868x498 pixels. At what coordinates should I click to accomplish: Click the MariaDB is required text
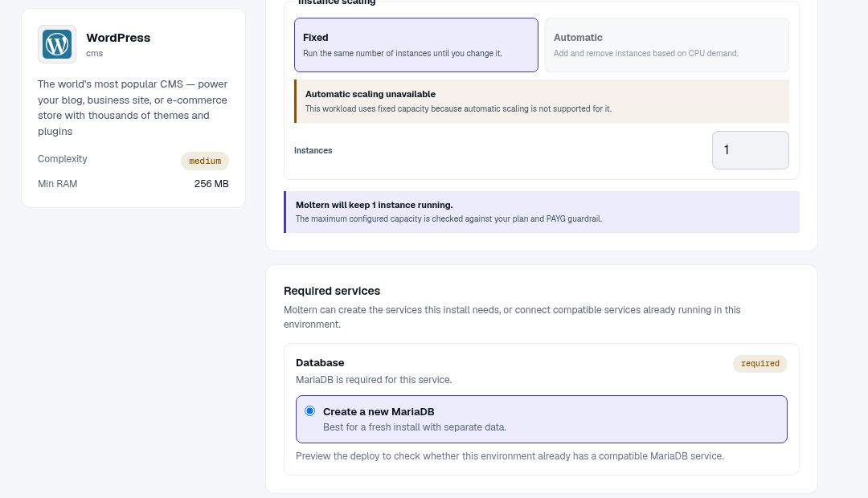(374, 380)
